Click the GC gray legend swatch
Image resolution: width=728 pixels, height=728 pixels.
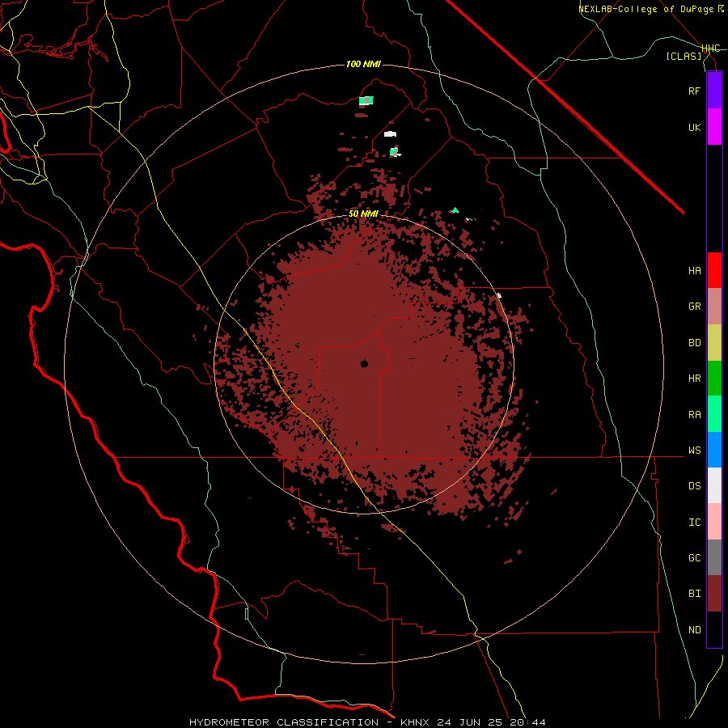pyautogui.click(x=714, y=557)
